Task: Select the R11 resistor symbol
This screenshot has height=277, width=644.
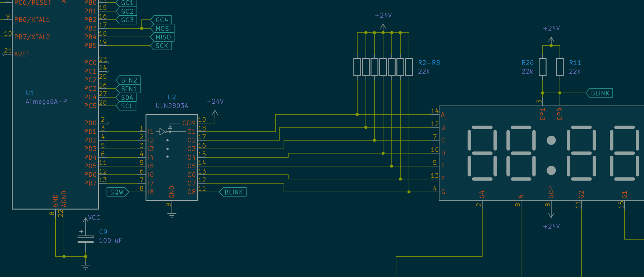Action: [560, 67]
